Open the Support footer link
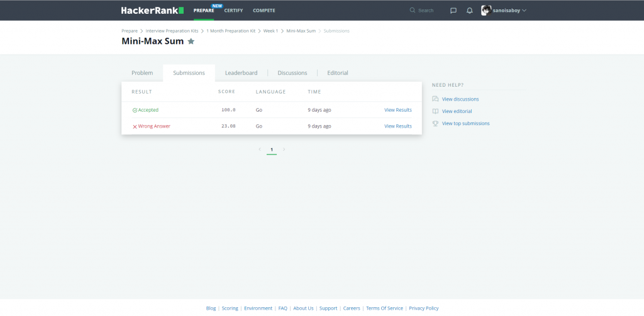 (x=328, y=308)
